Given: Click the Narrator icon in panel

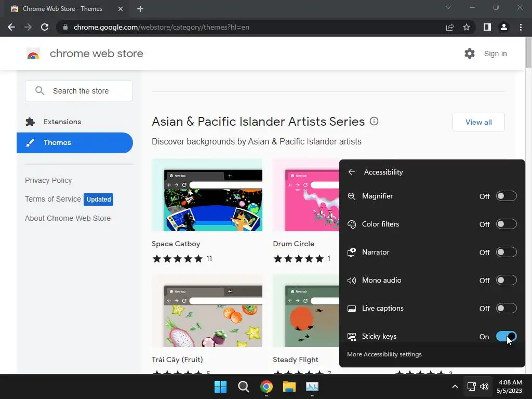Looking at the screenshot, I should pyautogui.click(x=352, y=252).
